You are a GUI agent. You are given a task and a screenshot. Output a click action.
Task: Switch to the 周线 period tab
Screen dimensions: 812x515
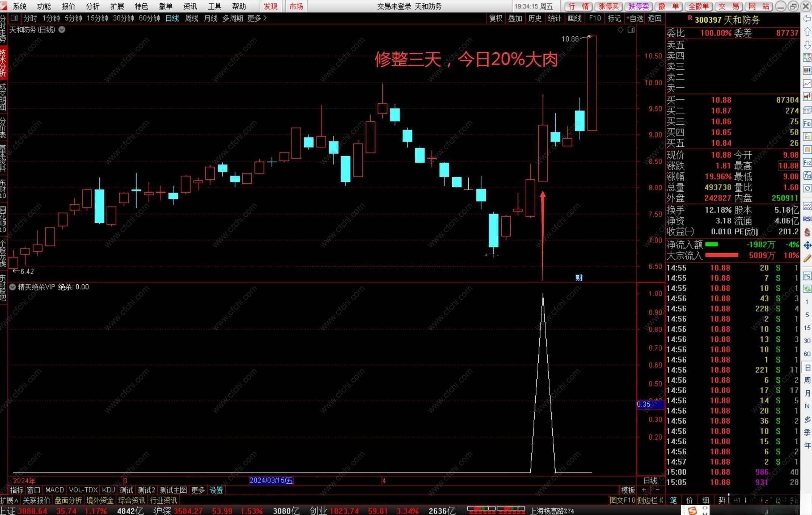click(191, 18)
